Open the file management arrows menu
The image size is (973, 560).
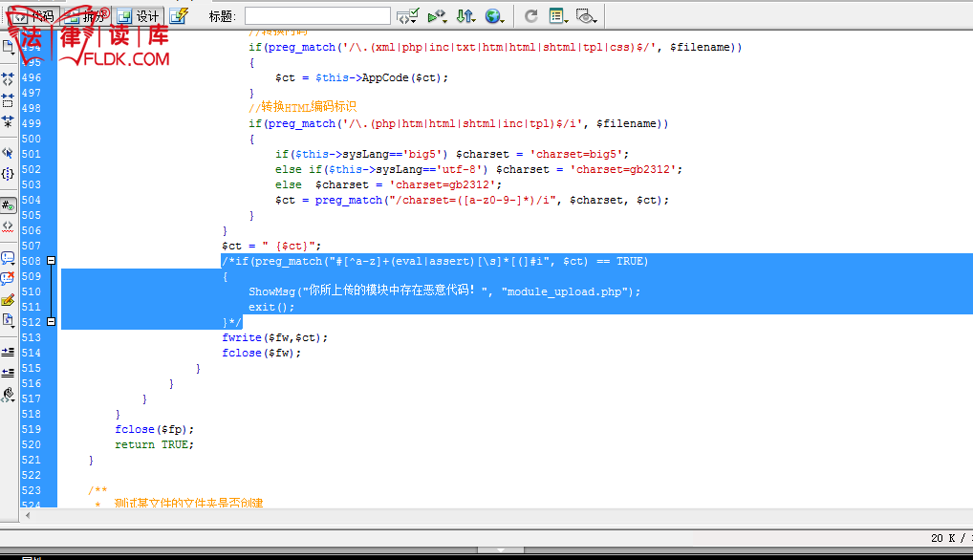(465, 16)
